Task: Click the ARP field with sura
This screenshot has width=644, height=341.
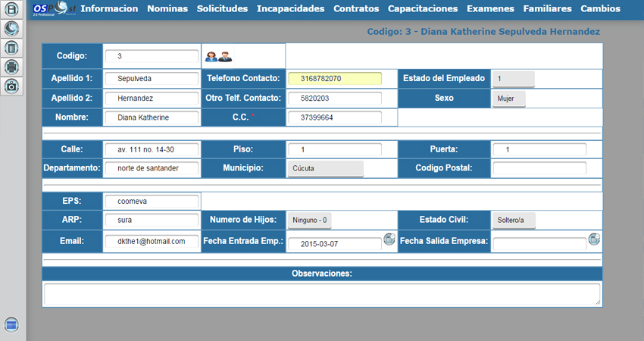Action: 152,221
